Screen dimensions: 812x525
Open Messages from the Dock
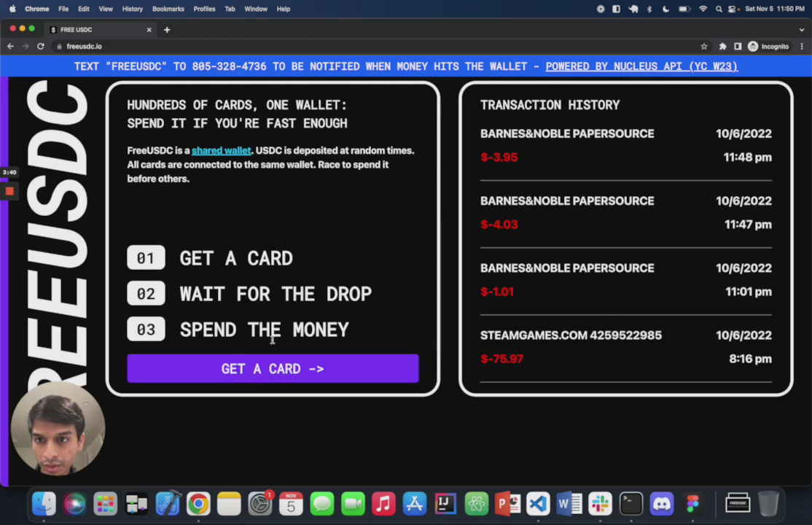click(322, 503)
